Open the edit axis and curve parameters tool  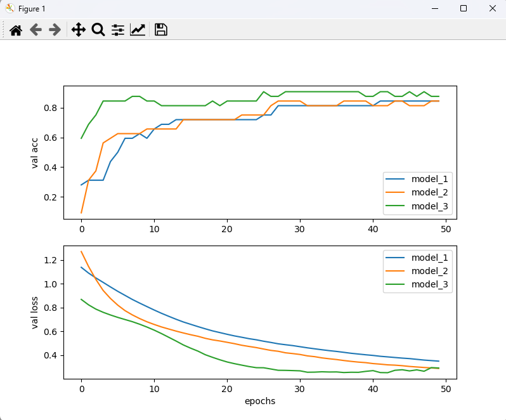[x=138, y=30]
